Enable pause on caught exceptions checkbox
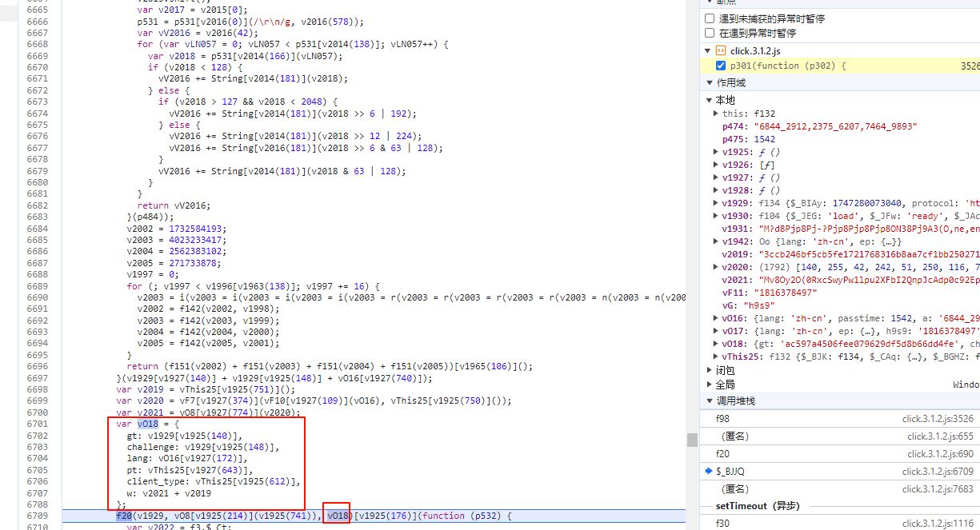This screenshot has width=980, height=530. (710, 34)
